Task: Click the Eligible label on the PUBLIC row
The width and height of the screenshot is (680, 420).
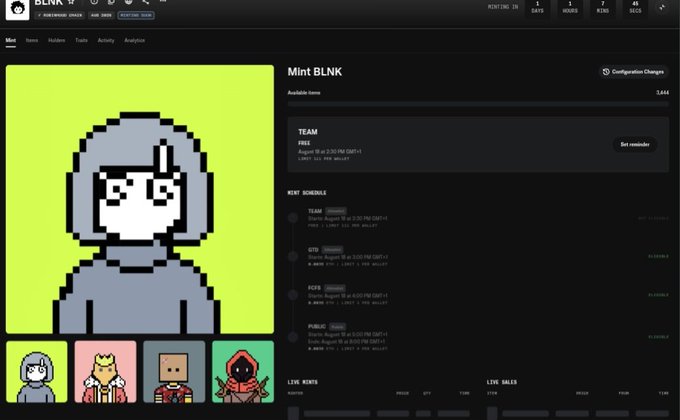Action: [x=658, y=337]
